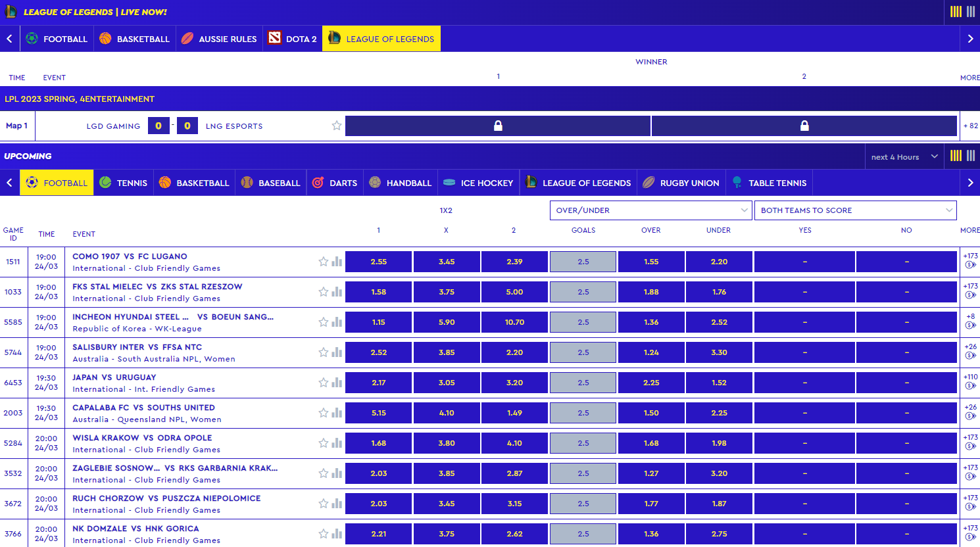Open upcoming Darts tab
Screen dimensions: 980x547
335,183
